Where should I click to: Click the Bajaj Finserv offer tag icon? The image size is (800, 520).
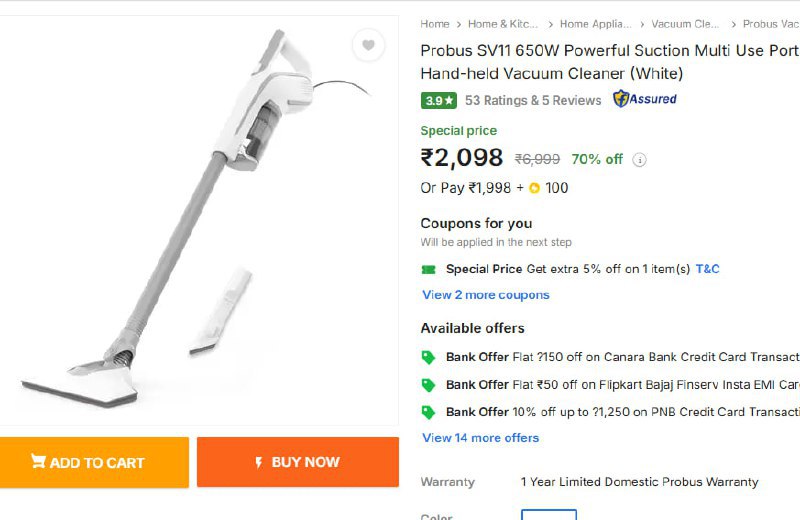click(x=428, y=385)
